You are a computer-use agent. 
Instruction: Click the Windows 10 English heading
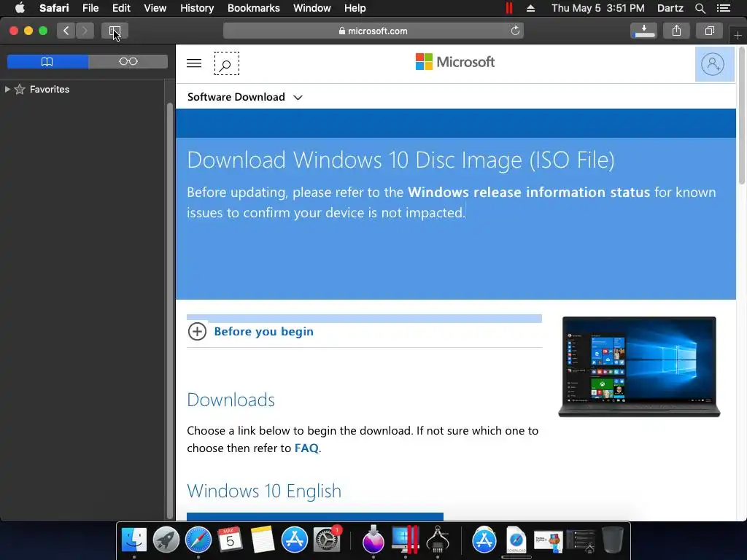[264, 491]
